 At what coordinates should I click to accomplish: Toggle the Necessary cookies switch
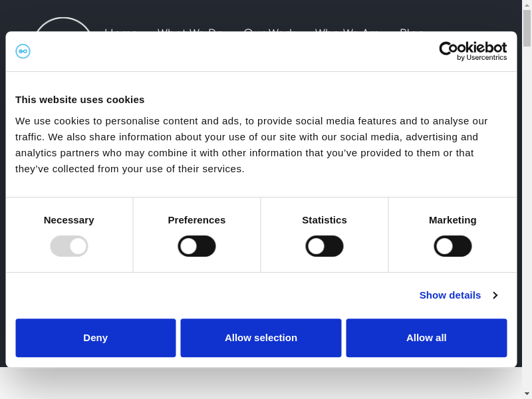click(x=69, y=246)
